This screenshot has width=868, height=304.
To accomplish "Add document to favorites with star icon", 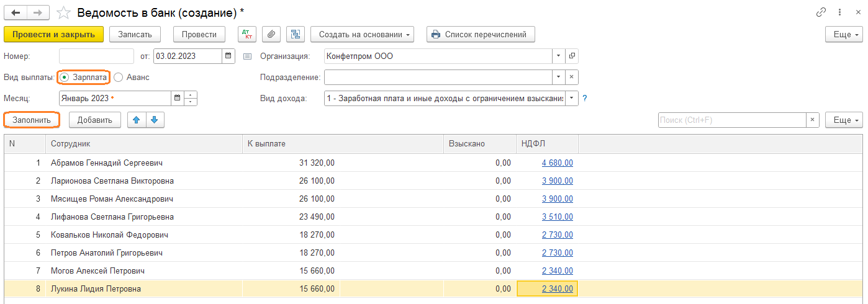I will coord(63,12).
